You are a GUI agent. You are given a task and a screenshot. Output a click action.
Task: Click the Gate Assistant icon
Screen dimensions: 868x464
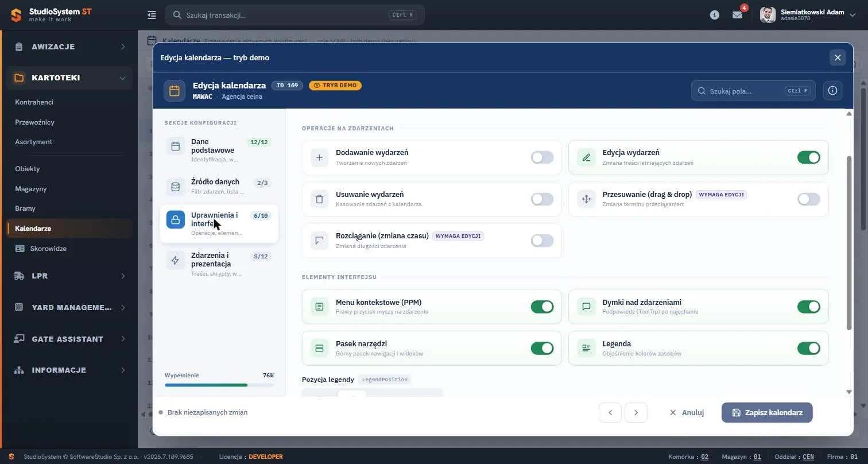(x=19, y=339)
